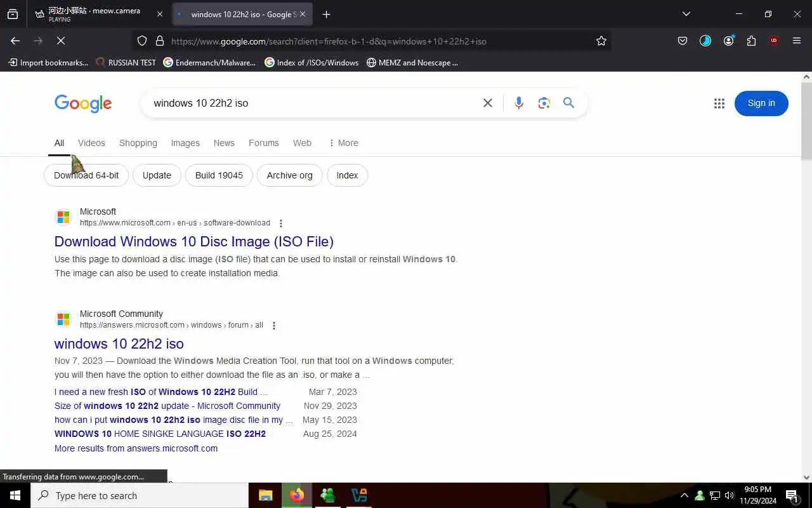Open Firefox application hamburger menu
Image resolution: width=812 pixels, height=508 pixels.
click(x=797, y=41)
